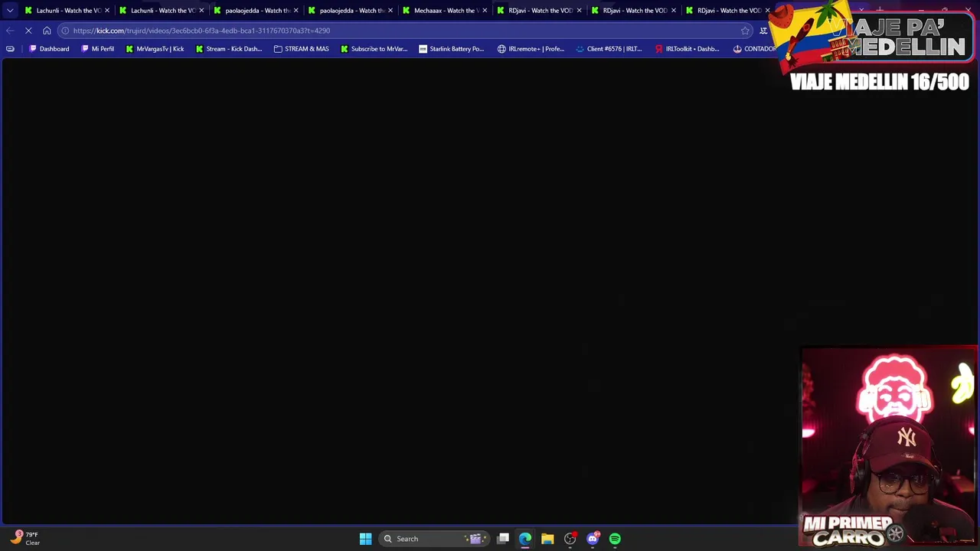Open the Dashboard bookmark

(x=49, y=49)
